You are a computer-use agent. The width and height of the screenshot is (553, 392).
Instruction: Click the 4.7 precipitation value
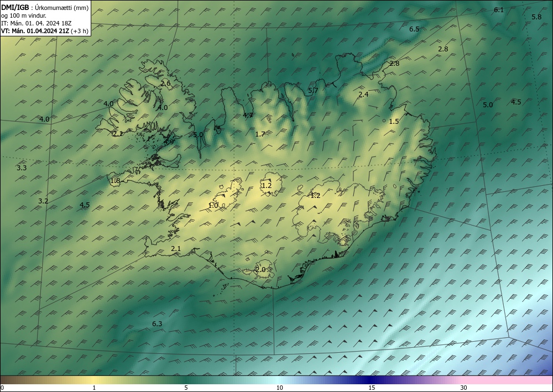248,115
